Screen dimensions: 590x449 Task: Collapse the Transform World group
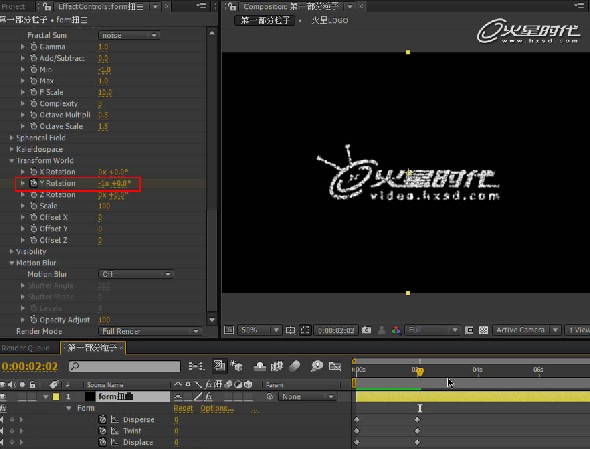[x=12, y=160]
